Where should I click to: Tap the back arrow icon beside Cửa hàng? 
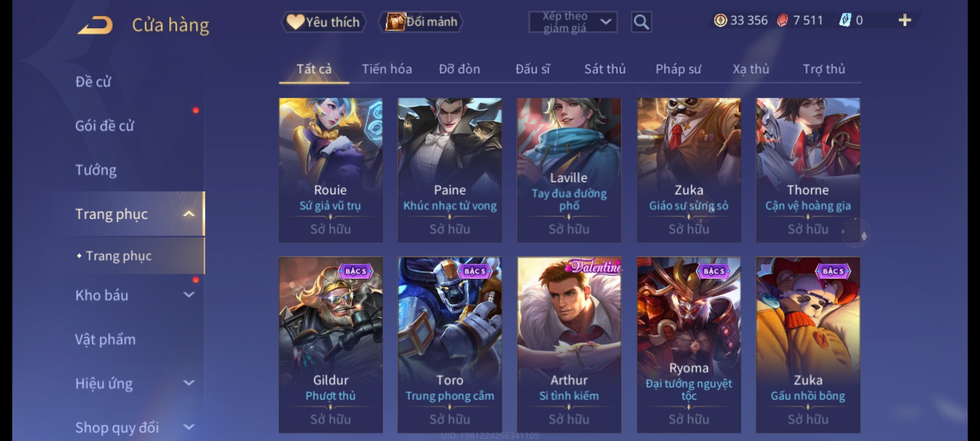point(96,25)
